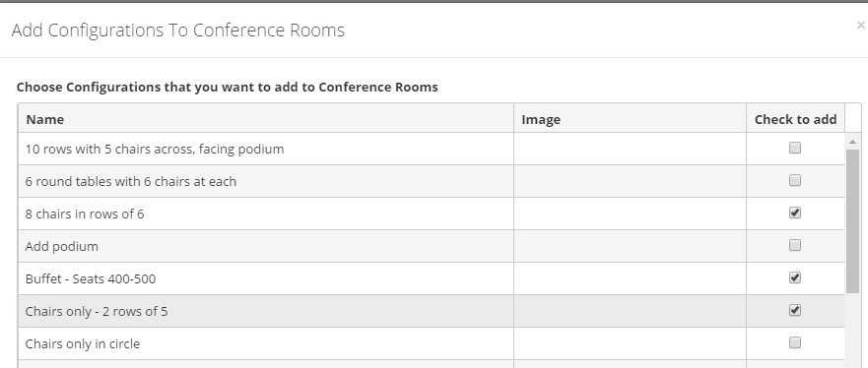Viewport: 868px width, 368px height.
Task: Uncheck 'Buffet - Seats 400-500' checkbox
Action: click(795, 277)
